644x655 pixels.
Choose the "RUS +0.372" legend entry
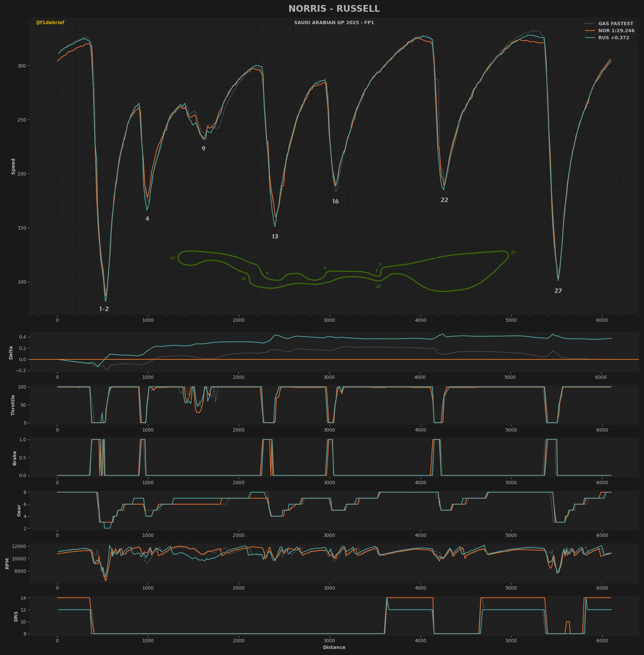tap(613, 38)
